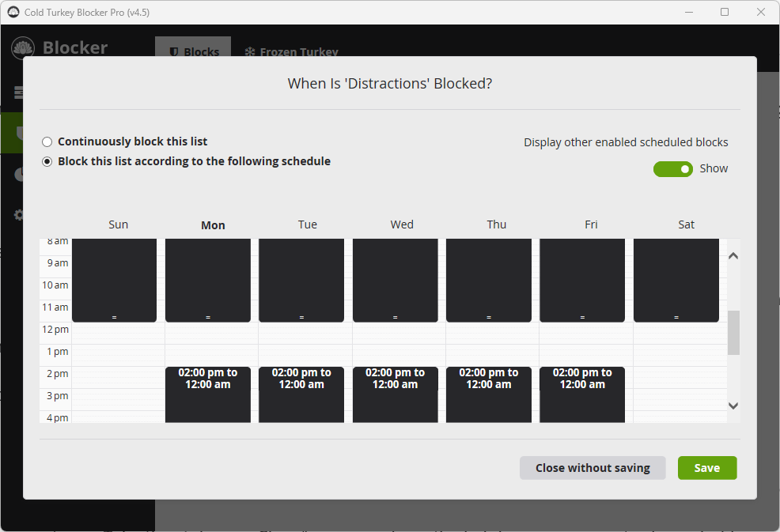Click the 1 pm time label
Image resolution: width=780 pixels, height=532 pixels.
(58, 352)
